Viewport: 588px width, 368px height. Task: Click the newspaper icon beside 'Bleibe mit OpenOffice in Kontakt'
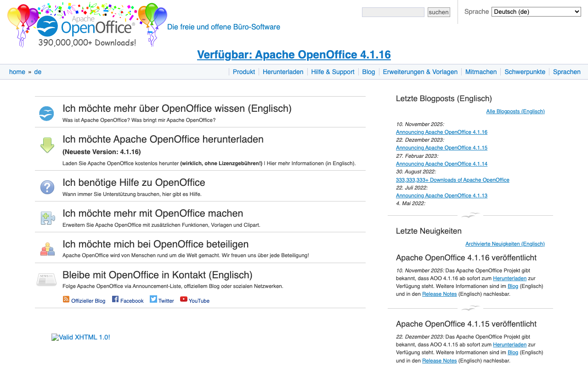(x=46, y=279)
